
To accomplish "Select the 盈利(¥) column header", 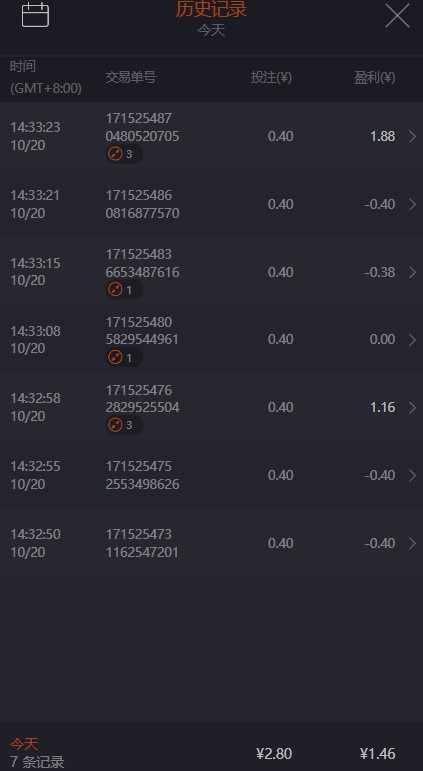I will click(x=375, y=78).
